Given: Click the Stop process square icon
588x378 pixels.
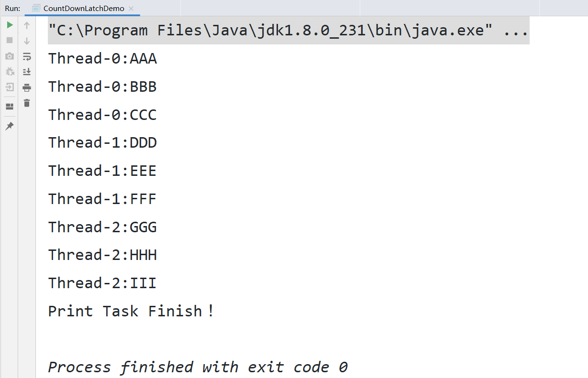Looking at the screenshot, I should (10, 41).
